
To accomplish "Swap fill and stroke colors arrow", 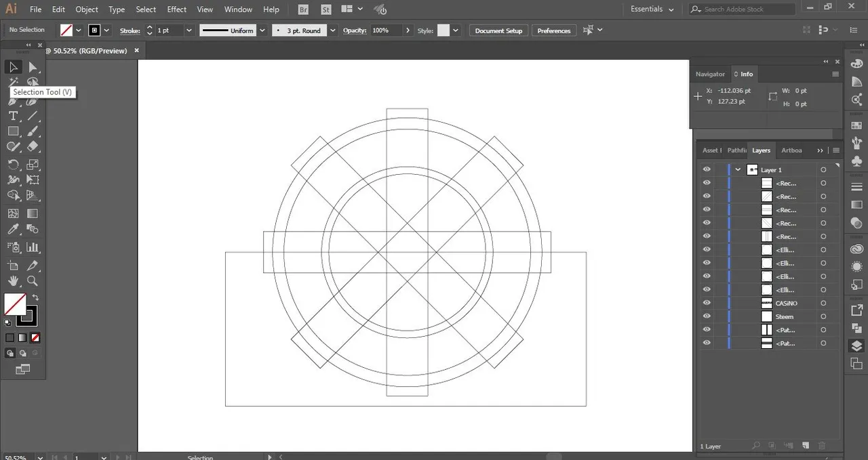I will click(35, 297).
